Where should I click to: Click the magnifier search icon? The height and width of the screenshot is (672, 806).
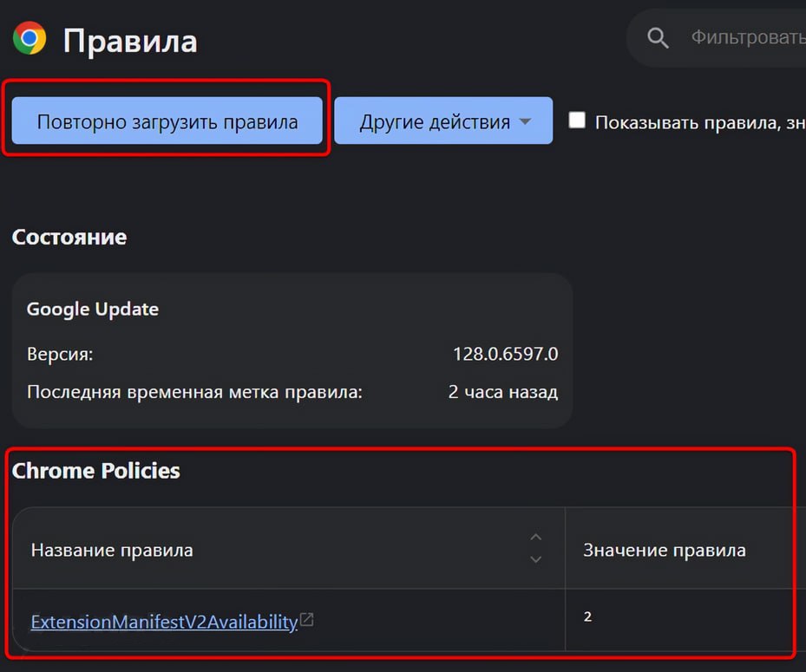(659, 38)
